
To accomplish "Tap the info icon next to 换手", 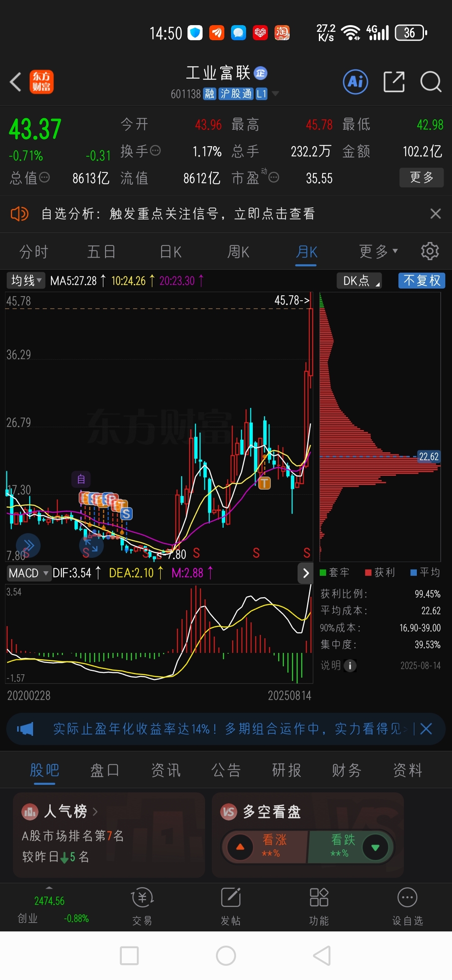I will [x=155, y=151].
